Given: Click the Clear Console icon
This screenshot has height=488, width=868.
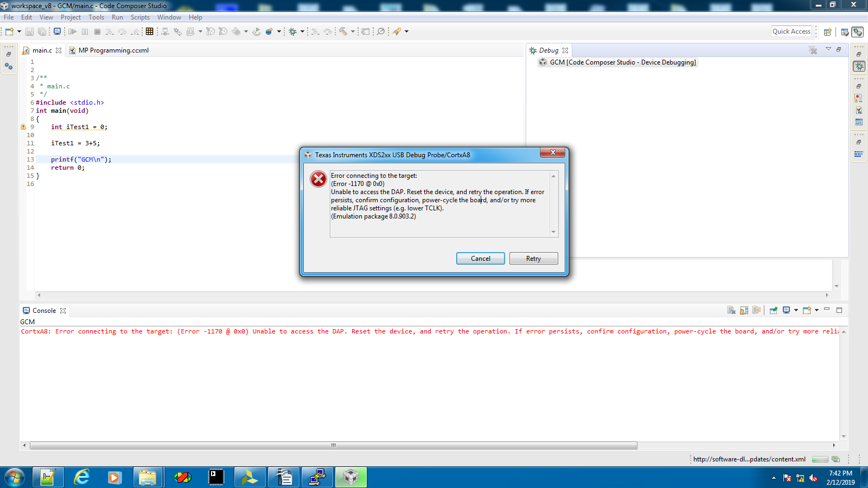Looking at the screenshot, I should coord(731,310).
